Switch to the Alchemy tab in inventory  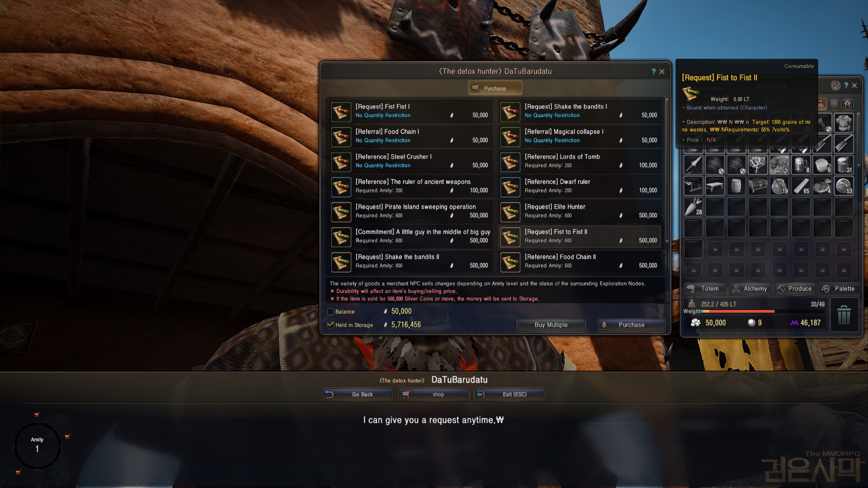point(750,289)
